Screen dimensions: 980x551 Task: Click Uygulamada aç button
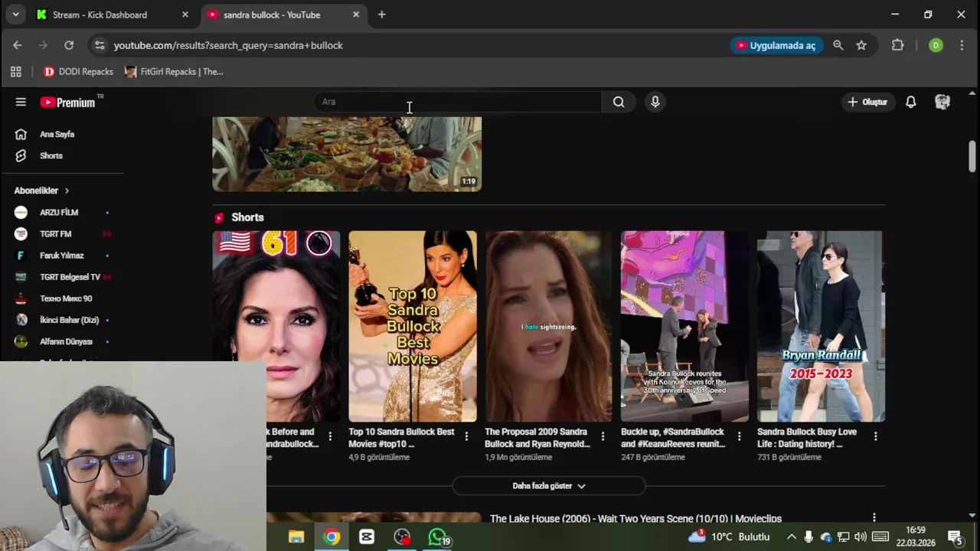775,45
